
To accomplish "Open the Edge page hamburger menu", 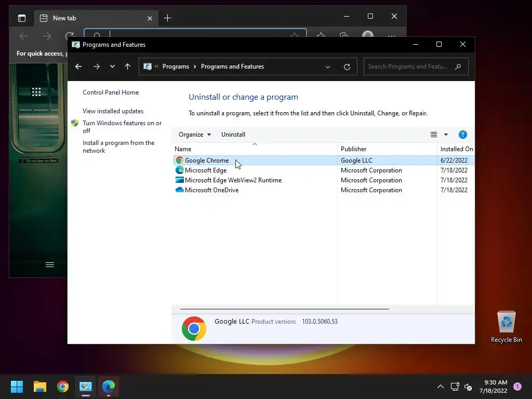I will [x=50, y=264].
